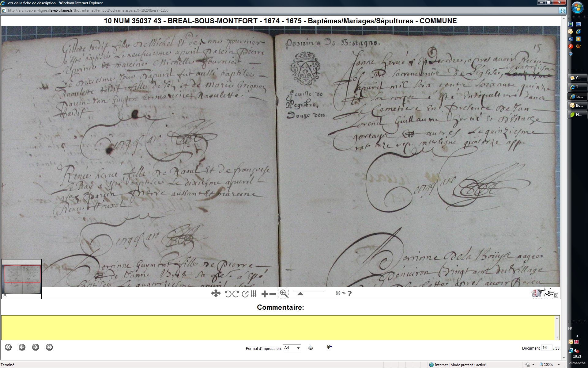The image size is (588, 368).
Task: Go to the next document page
Action: [x=36, y=347]
